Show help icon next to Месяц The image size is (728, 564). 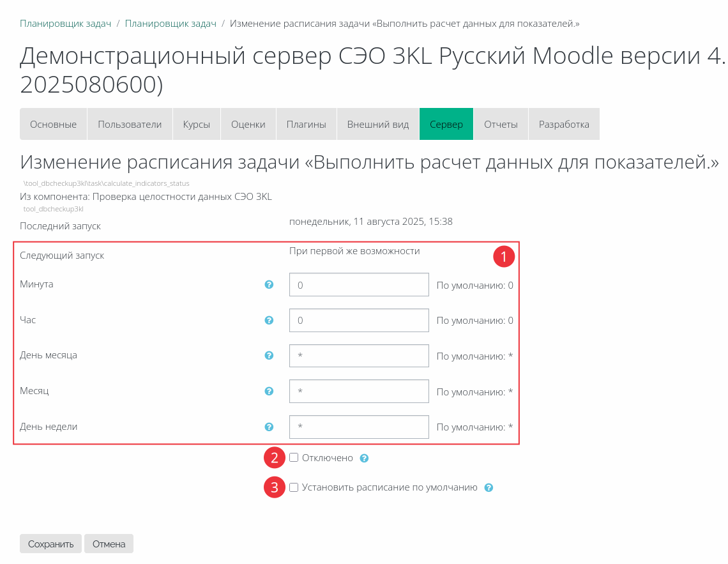[269, 392]
